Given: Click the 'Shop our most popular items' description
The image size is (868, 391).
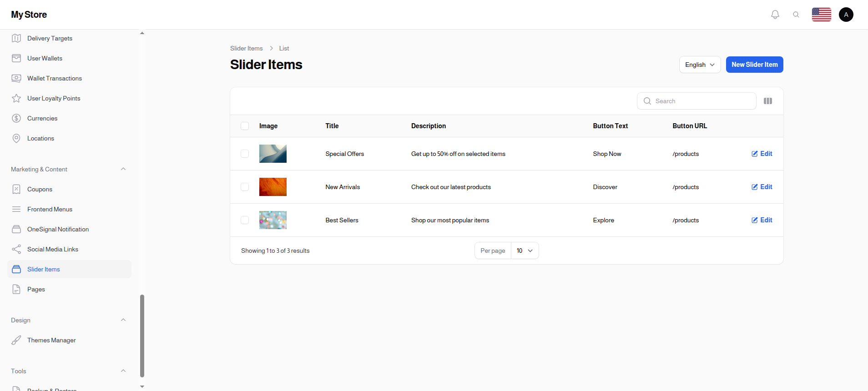Looking at the screenshot, I should [x=450, y=220].
